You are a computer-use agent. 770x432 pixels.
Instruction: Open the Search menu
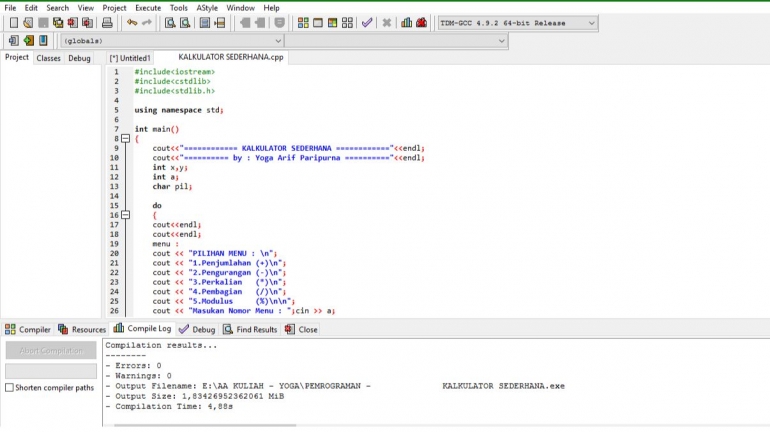57,8
